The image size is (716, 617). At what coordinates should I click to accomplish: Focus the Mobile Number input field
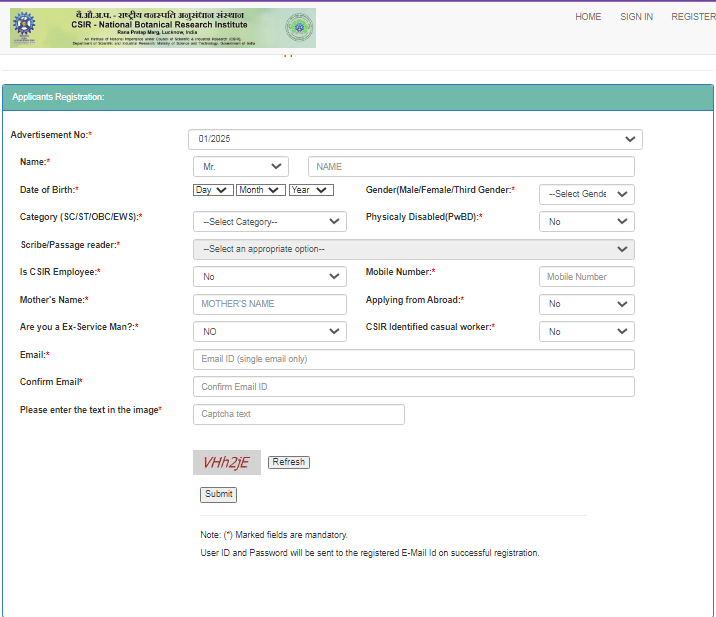[x=586, y=277]
